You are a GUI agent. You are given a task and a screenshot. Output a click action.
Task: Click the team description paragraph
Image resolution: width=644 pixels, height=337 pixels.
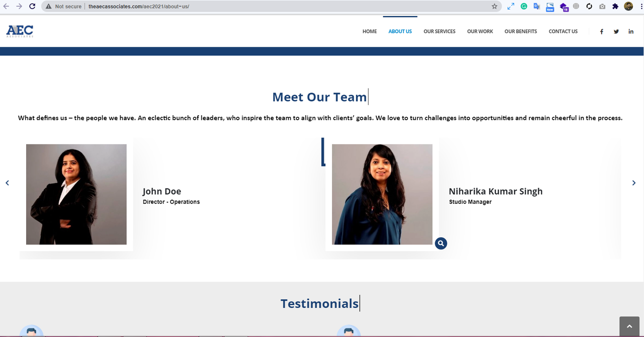[320, 118]
